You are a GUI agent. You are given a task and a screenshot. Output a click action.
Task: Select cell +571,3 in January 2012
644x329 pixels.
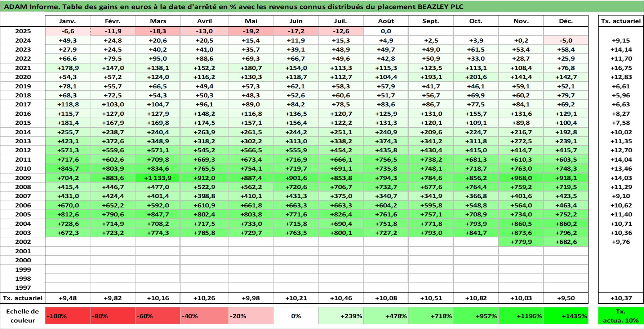coord(67,150)
